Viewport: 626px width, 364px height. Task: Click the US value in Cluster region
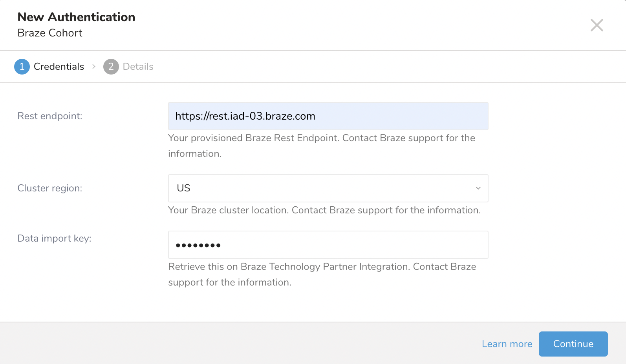183,188
